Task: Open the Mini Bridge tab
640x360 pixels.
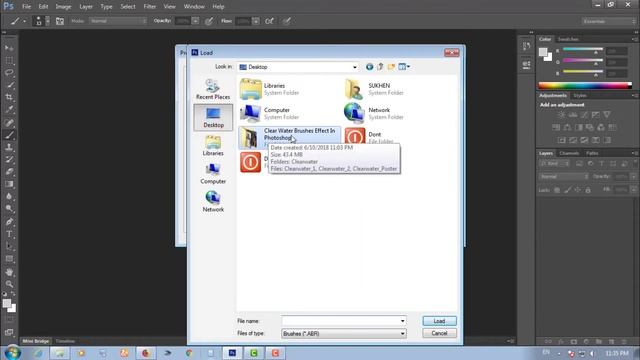Action: tap(36, 341)
